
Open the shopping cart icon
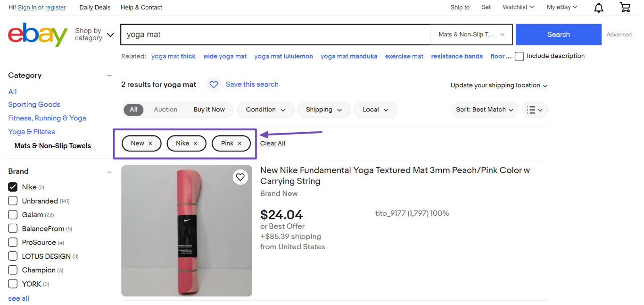coord(625,7)
